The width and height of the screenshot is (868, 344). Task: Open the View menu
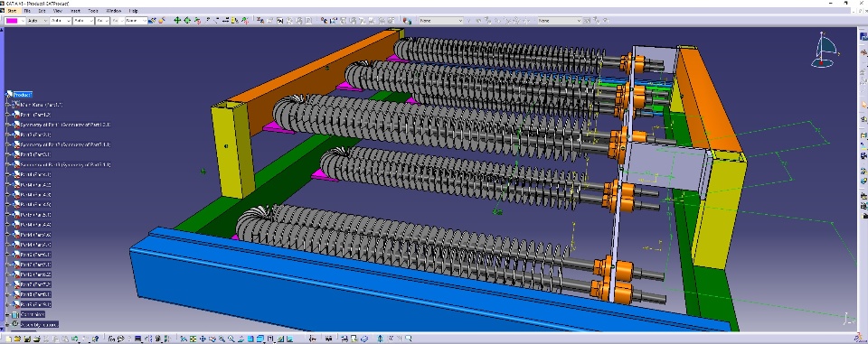pos(58,11)
